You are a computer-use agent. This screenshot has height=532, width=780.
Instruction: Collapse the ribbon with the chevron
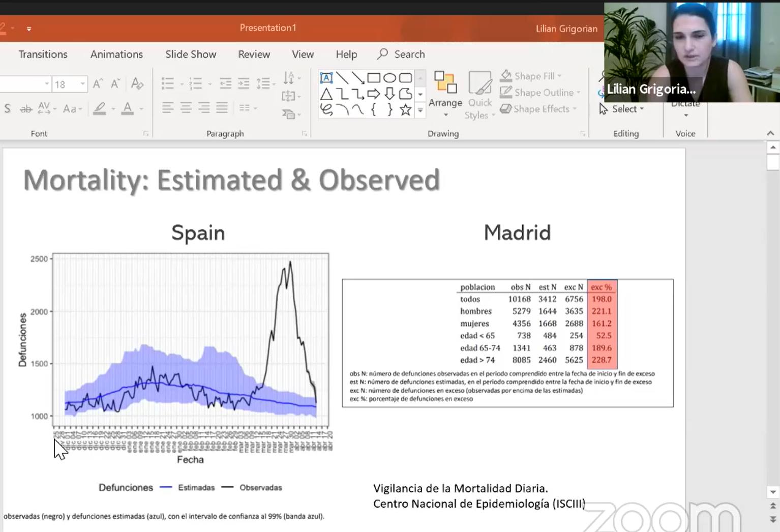click(770, 133)
